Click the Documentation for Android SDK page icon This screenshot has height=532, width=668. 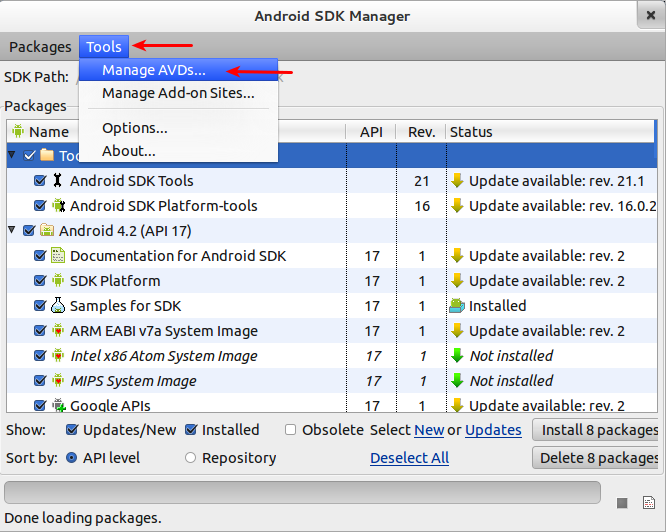58,256
